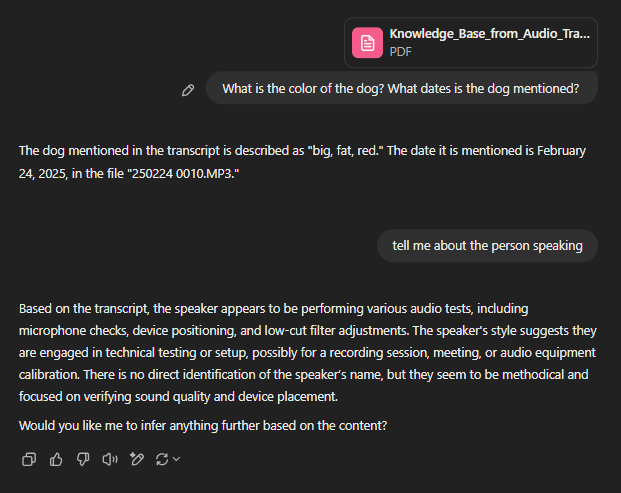Click the sparkle pencil edit icon
Image resolution: width=621 pixels, height=493 pixels.
[x=137, y=459]
